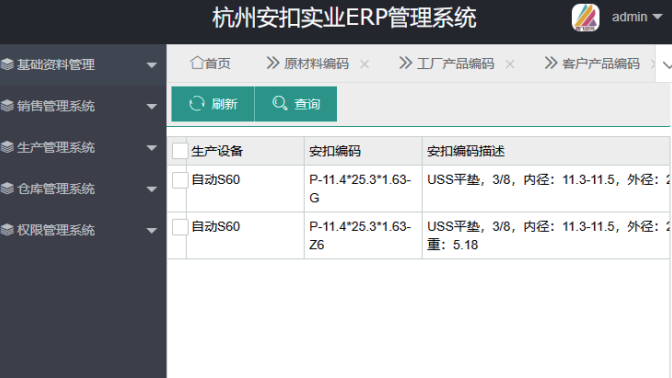Expand the 仓库管理系统 menu arrow
The height and width of the screenshot is (378, 672).
pos(151,189)
